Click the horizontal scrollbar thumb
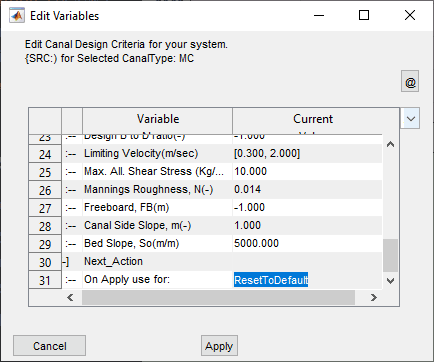 218,297
